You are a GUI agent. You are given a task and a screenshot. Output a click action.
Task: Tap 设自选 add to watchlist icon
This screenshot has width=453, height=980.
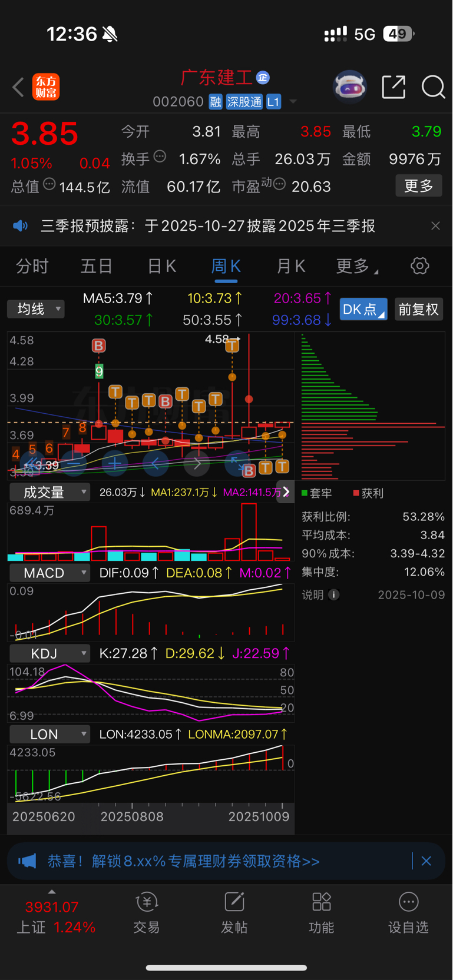pyautogui.click(x=408, y=902)
